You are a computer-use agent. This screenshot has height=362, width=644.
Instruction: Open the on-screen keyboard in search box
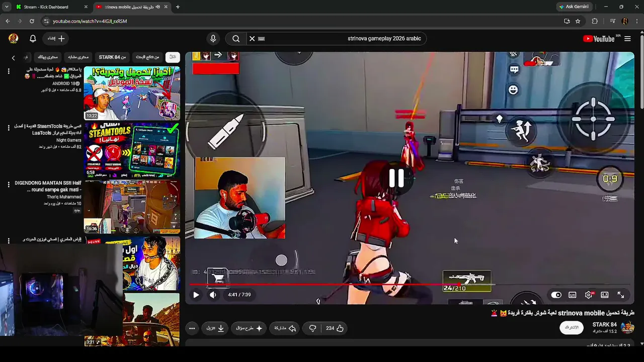coord(261,39)
